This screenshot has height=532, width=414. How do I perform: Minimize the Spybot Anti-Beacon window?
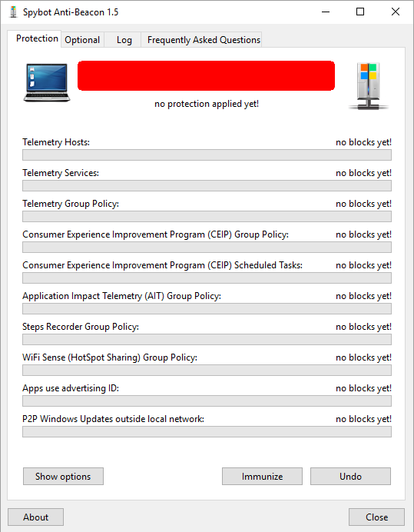point(326,12)
